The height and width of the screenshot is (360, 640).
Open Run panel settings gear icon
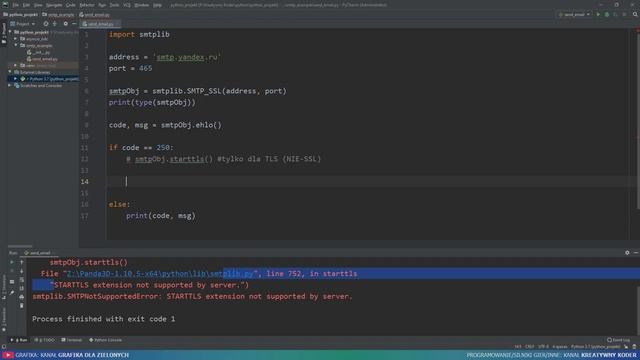click(x=627, y=253)
